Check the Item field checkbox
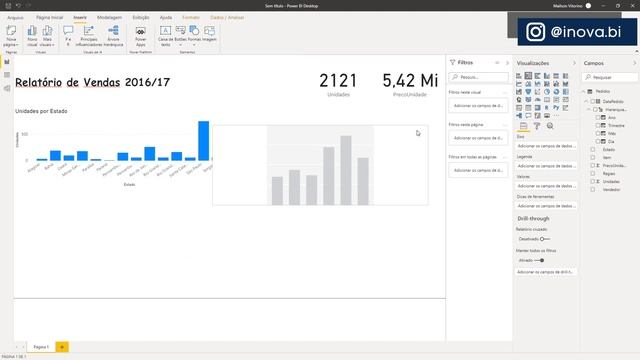This screenshot has height=360, width=640. point(593,158)
